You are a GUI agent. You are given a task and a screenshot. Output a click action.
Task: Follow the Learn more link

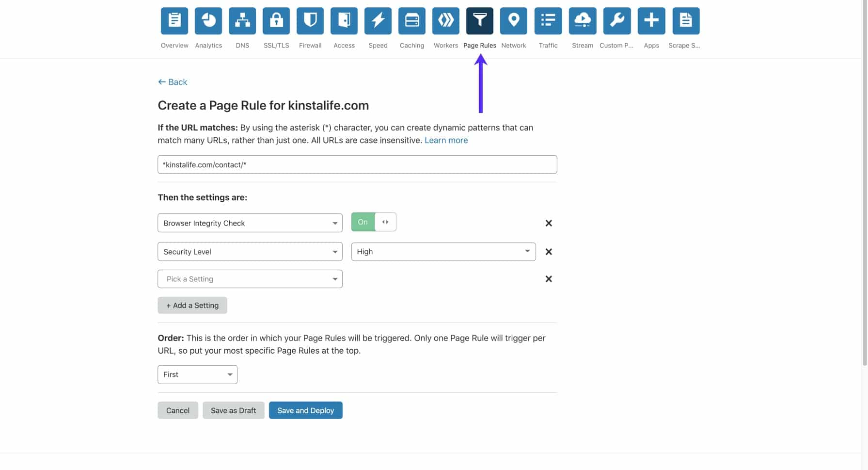tap(446, 140)
